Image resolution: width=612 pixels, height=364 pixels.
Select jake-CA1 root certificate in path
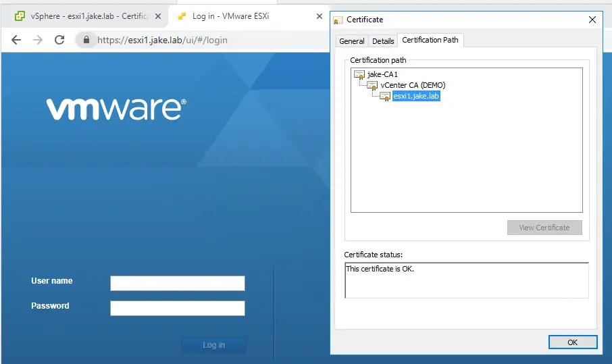pyautogui.click(x=382, y=74)
